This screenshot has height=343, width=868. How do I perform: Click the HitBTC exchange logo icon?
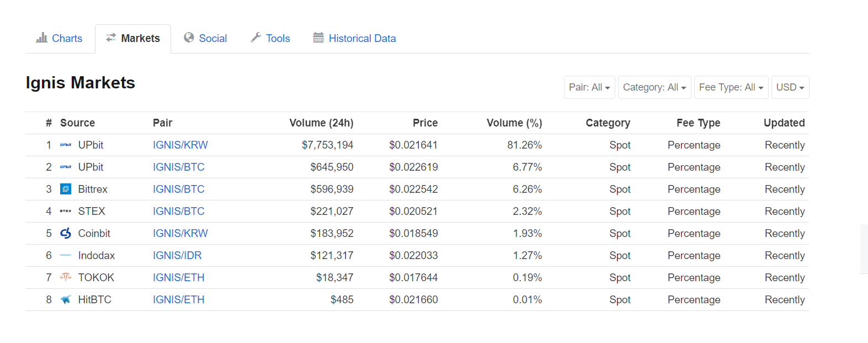coord(66,299)
